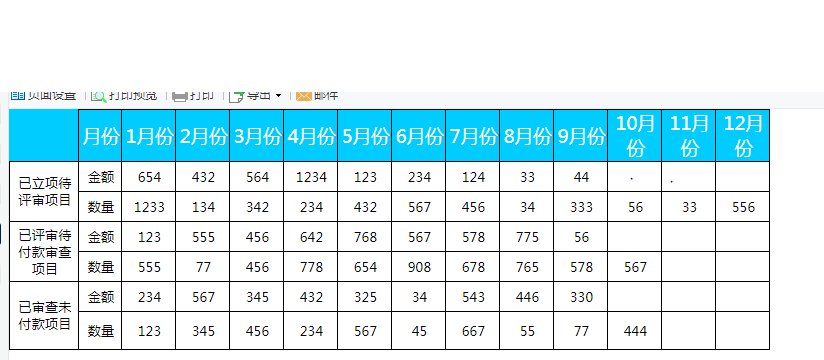Click 数量 label of 已评审待付款审查项目

(100, 267)
